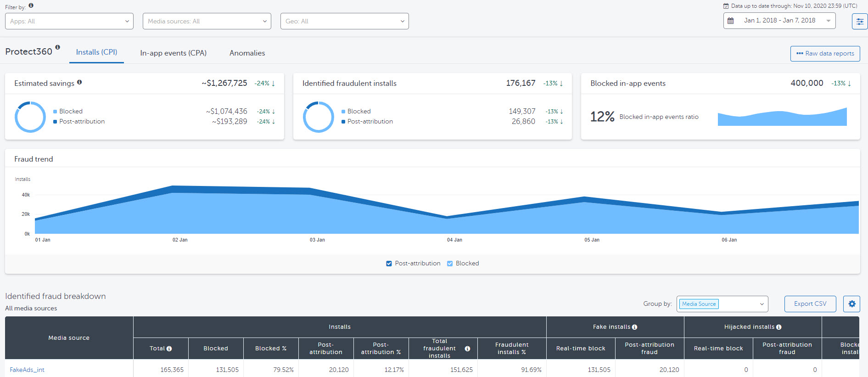Viewport: 868px width, 377px height.
Task: Click info icon in Total column header
Action: [x=169, y=349]
